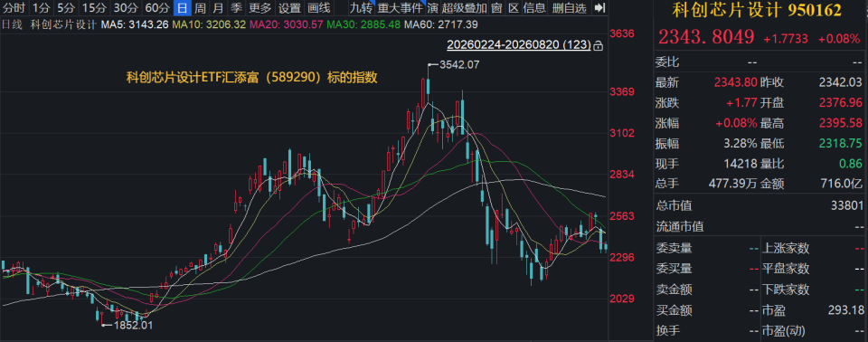Image resolution: width=868 pixels, height=342 pixels.
Task: Click the 昨收 value 2342.03
Action: 840,82
